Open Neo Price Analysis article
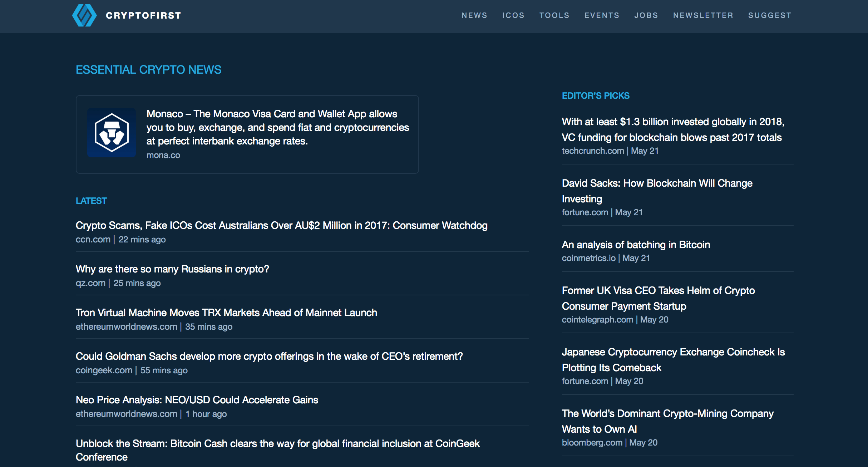The height and width of the screenshot is (467, 868). 197,400
